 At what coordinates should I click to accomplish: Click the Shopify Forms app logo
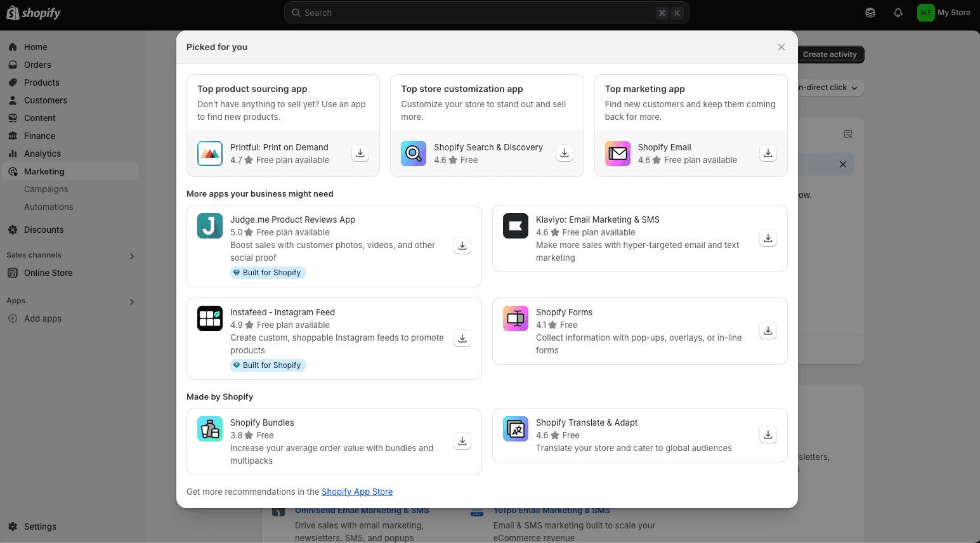(516, 318)
